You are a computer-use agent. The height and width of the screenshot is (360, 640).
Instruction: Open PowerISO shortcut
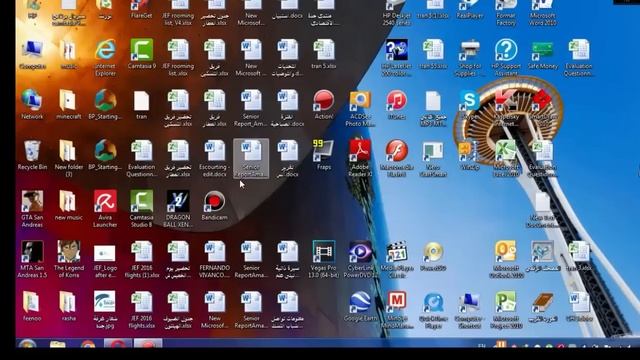pyautogui.click(x=433, y=256)
